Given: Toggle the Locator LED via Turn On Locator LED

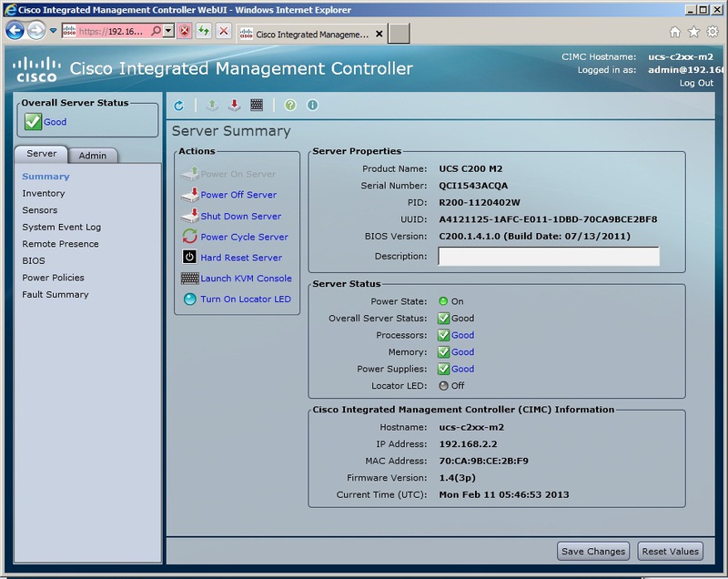Looking at the screenshot, I should click(245, 300).
